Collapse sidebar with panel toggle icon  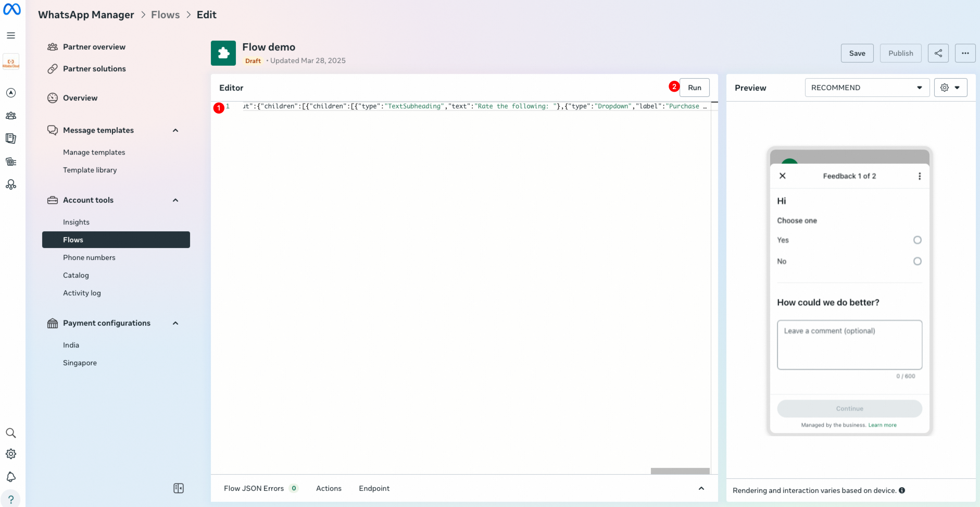179,488
